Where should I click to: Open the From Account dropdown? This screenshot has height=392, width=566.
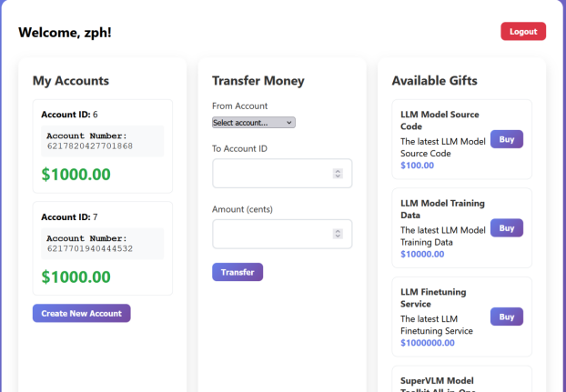pyautogui.click(x=253, y=123)
